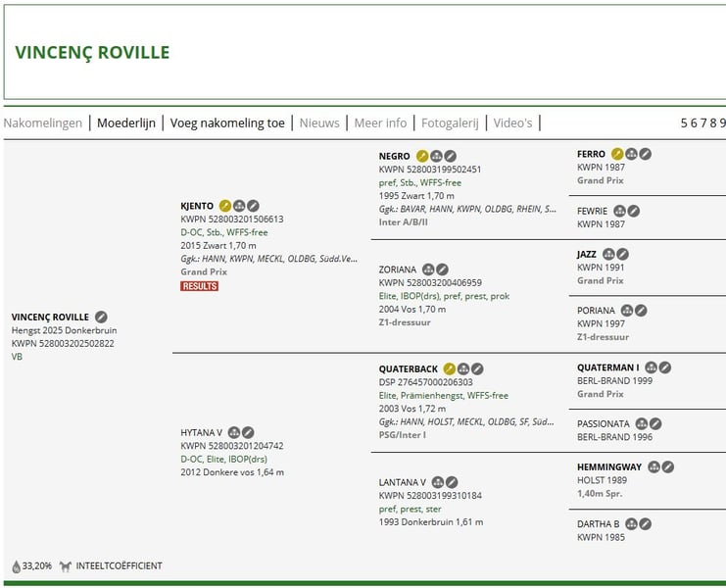Click the gold icon next to QUATERBACK
Viewport: 726px width, 588px height.
tap(450, 369)
